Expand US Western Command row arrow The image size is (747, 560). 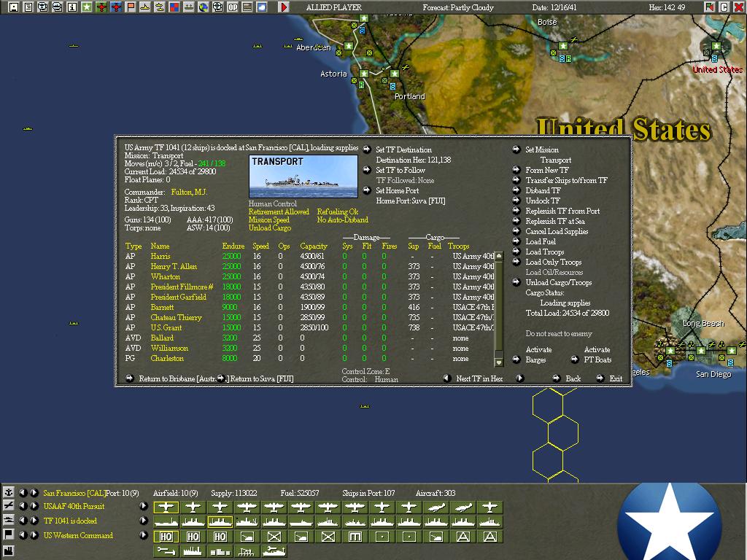[144, 535]
